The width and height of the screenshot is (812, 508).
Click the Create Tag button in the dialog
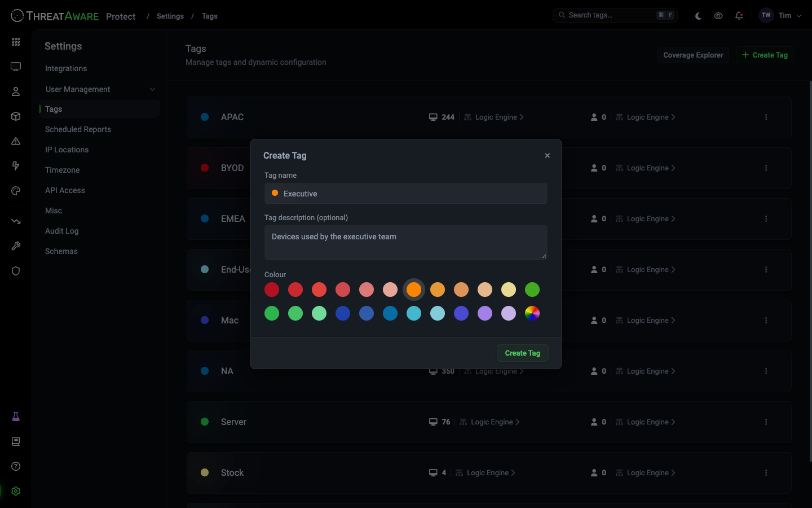coord(523,353)
